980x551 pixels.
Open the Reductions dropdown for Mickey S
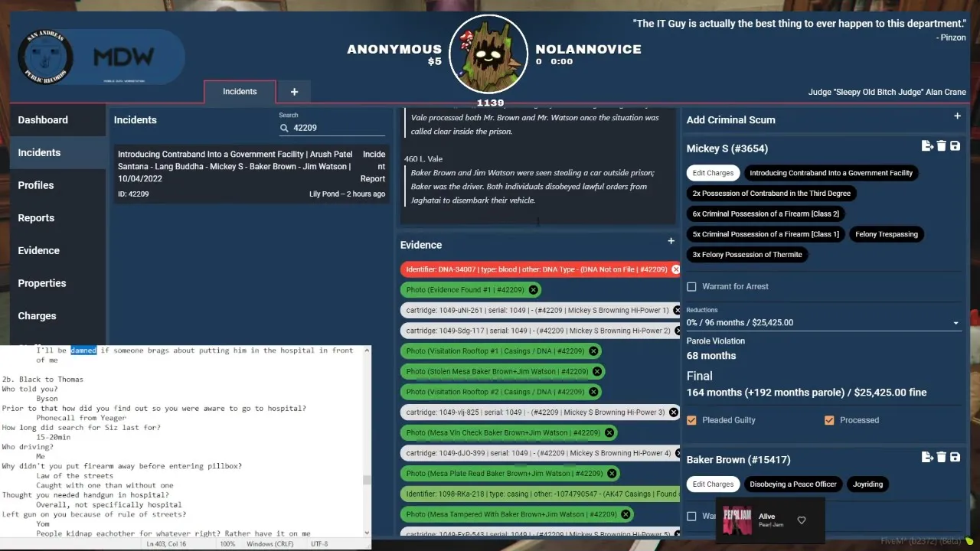[x=823, y=322]
